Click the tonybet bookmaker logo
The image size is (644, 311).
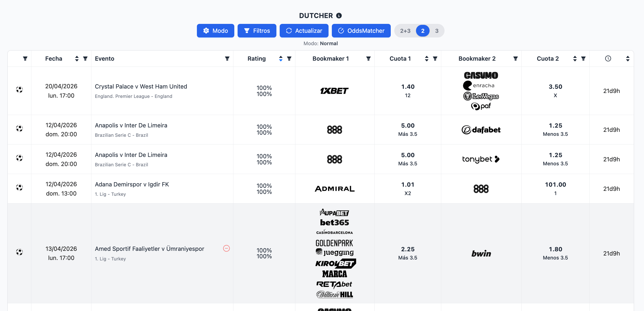pos(481,159)
